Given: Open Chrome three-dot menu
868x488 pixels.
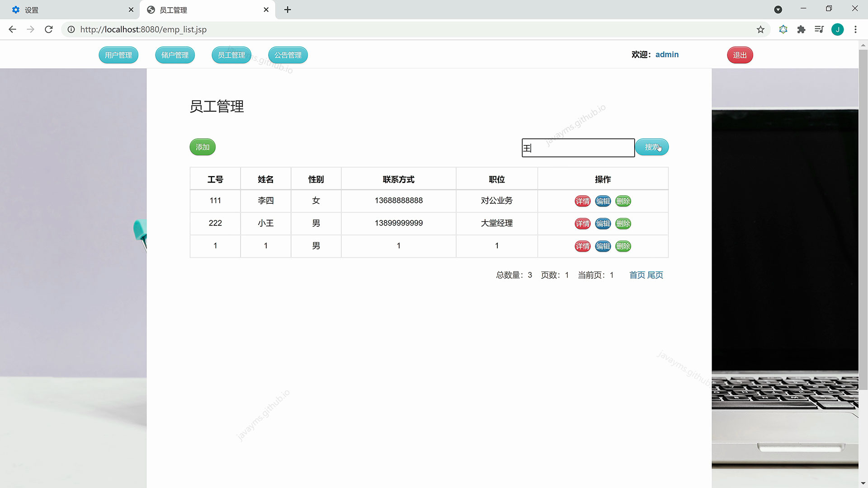Looking at the screenshot, I should pos(855,29).
